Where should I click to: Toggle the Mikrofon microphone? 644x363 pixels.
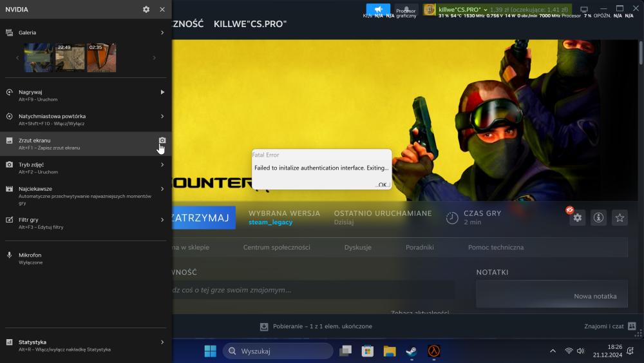[9, 255]
